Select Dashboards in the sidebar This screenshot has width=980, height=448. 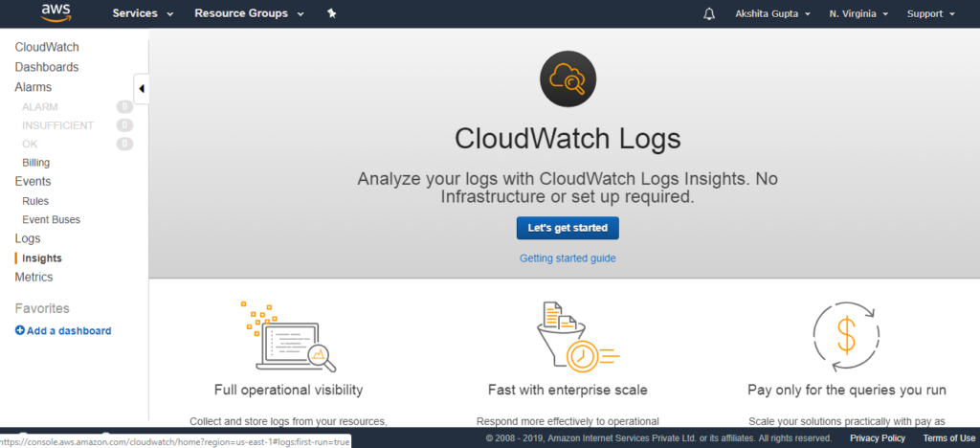tap(47, 67)
